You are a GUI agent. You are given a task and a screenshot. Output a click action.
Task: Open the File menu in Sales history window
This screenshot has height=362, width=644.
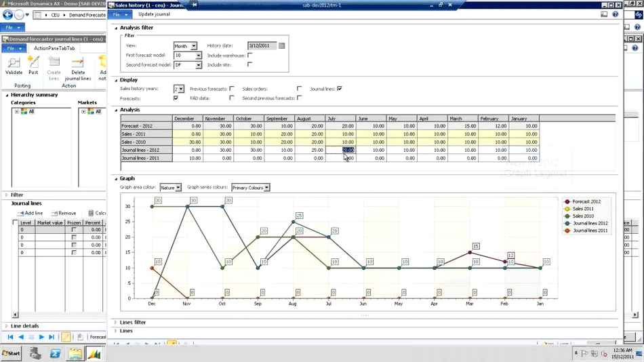point(120,14)
